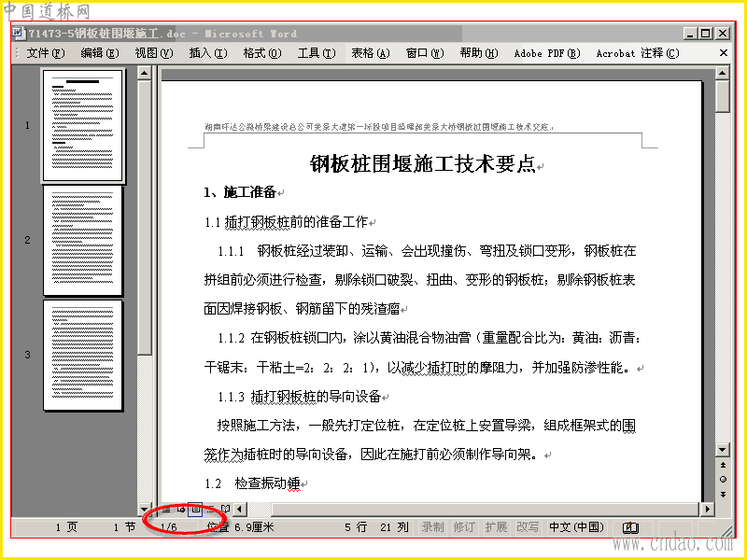
Task: Go to previous page double-arrow button
Action: [723, 465]
